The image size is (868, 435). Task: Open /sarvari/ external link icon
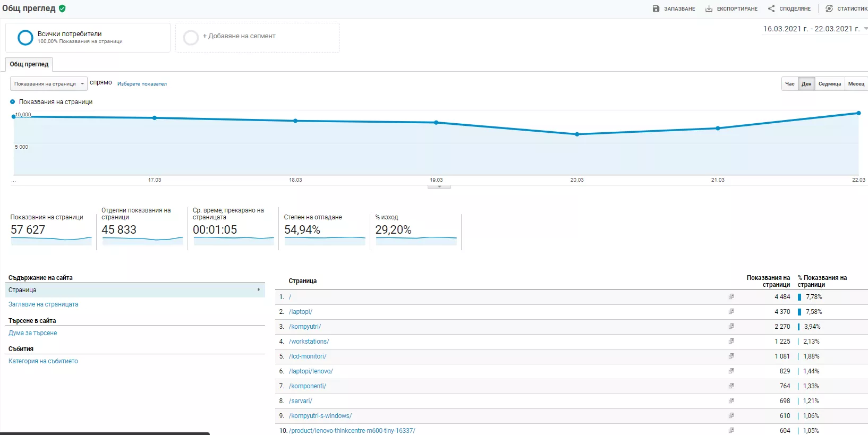click(x=731, y=400)
